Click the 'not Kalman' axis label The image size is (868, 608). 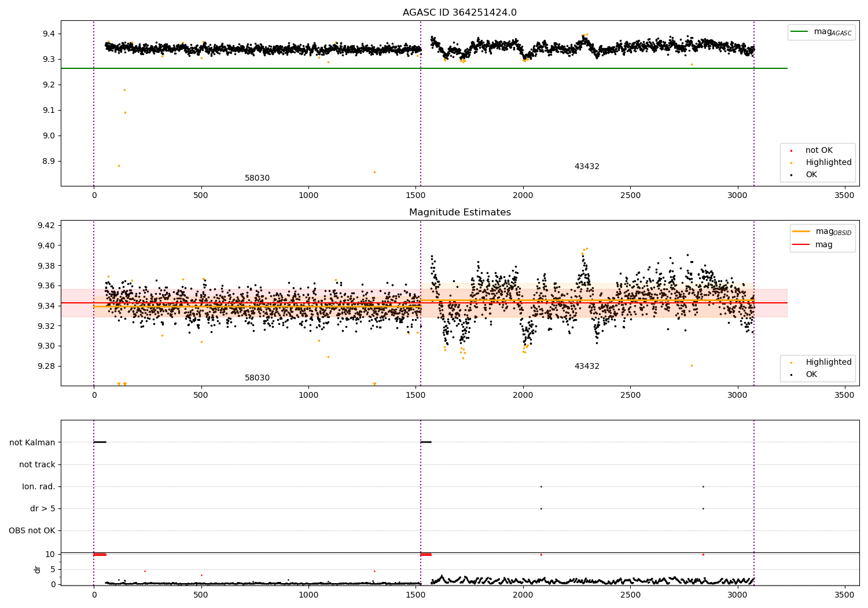tap(32, 442)
